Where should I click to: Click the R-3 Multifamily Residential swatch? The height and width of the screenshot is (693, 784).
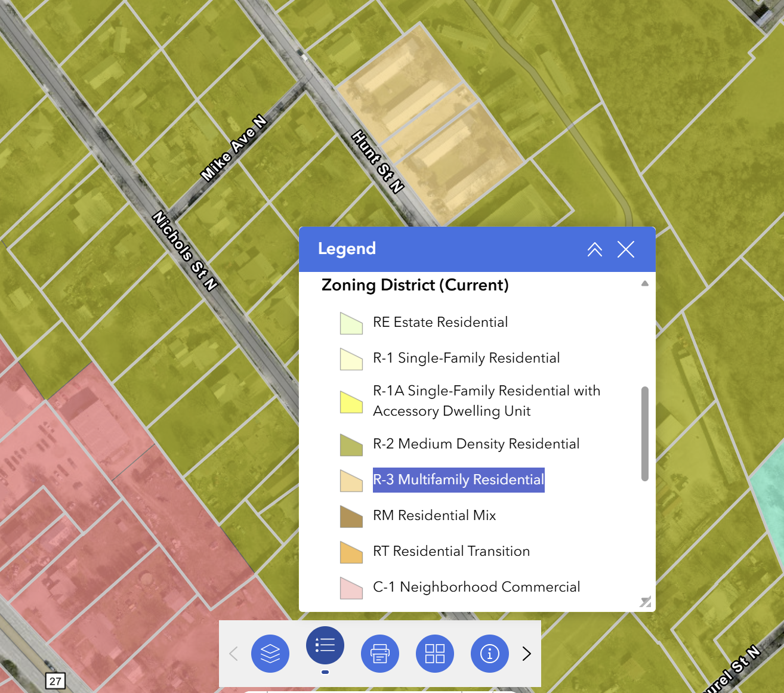[351, 480]
